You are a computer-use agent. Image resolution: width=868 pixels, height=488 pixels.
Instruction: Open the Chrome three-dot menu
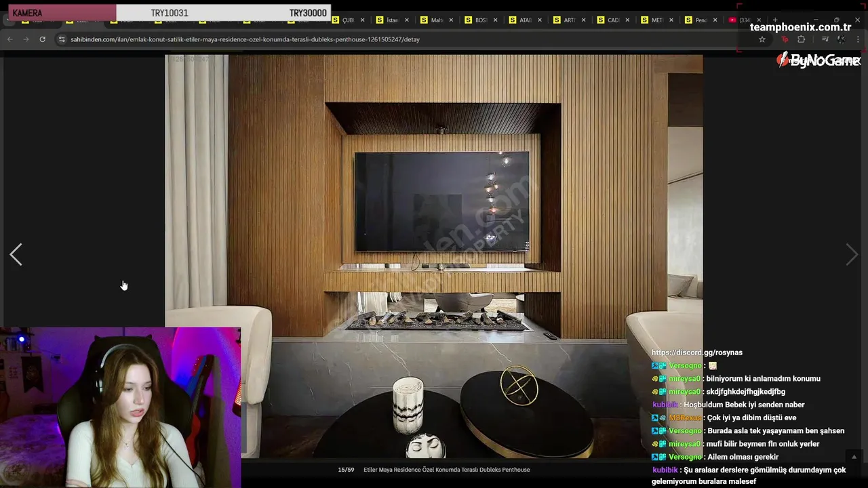click(859, 39)
